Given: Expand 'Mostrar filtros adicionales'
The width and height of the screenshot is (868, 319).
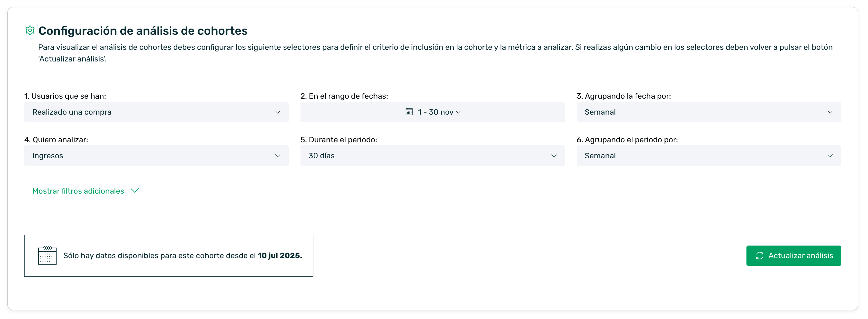Looking at the screenshot, I should pos(78,191).
